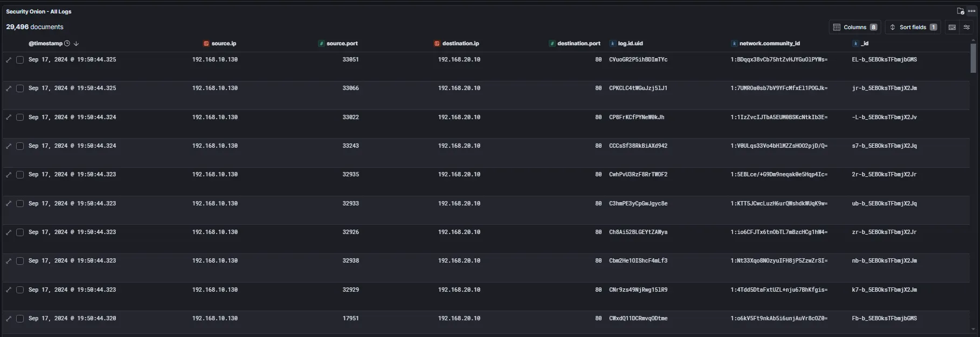
Task: Open display settings from the sliders icon
Action: point(967,27)
